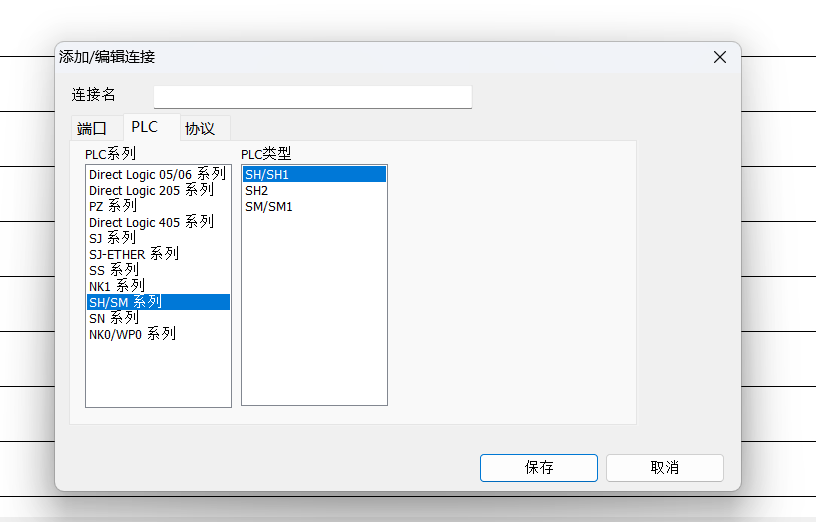The image size is (816, 522).
Task: Pick Direct Logic 405 系列
Action: click(x=151, y=222)
